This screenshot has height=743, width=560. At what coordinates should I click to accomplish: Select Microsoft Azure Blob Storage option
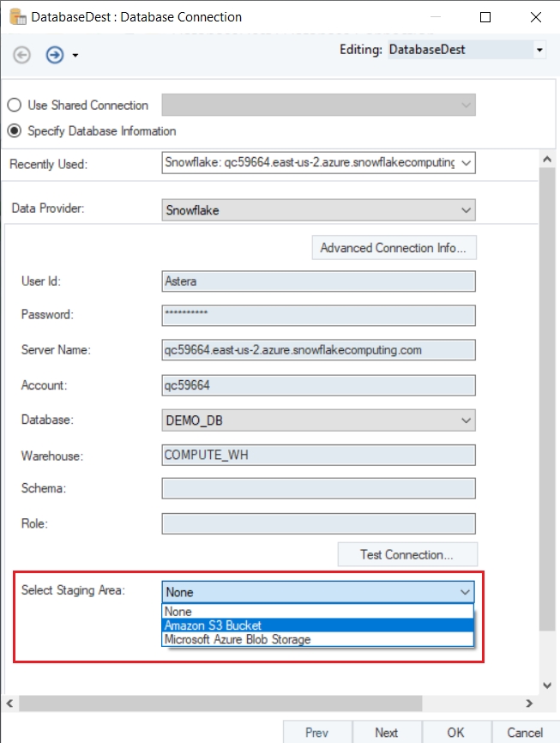coord(317,639)
